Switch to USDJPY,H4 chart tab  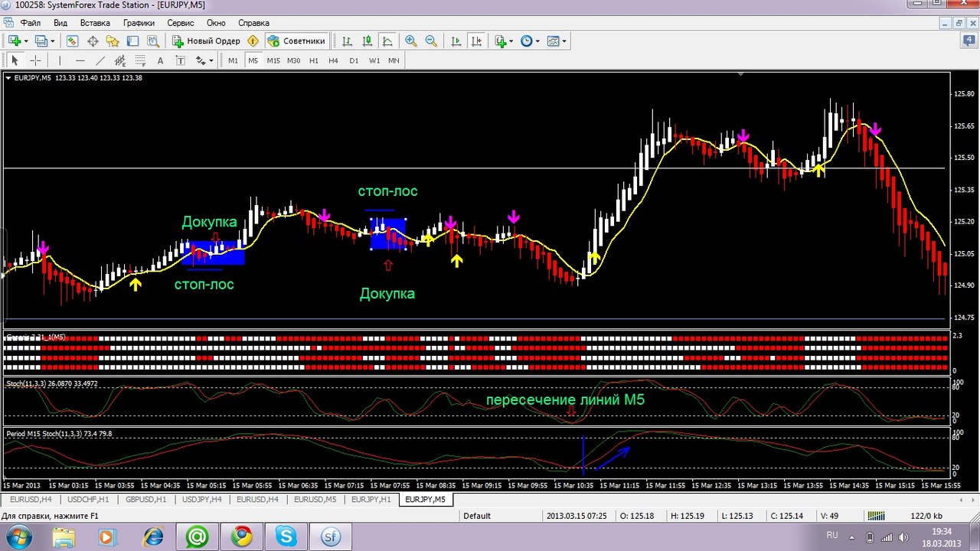(x=202, y=500)
